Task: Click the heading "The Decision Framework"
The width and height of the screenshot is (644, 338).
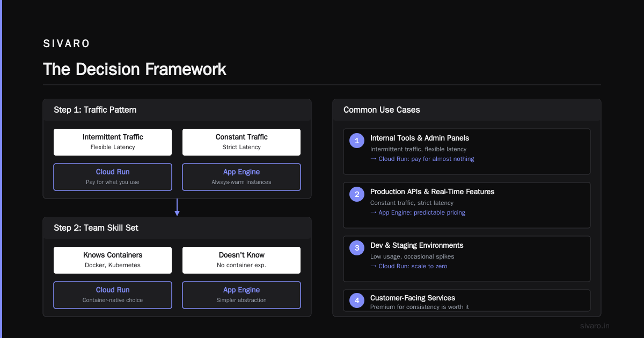Action: [x=135, y=69]
